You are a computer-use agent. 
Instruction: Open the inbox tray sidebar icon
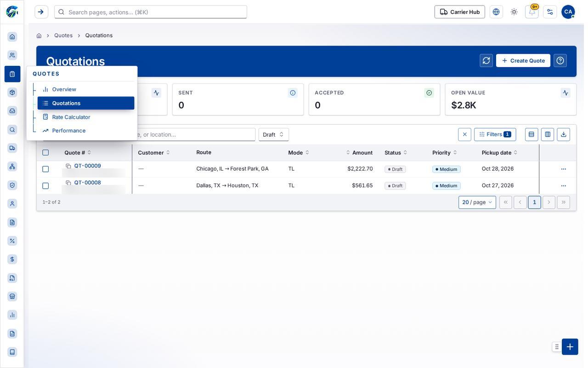(12, 111)
